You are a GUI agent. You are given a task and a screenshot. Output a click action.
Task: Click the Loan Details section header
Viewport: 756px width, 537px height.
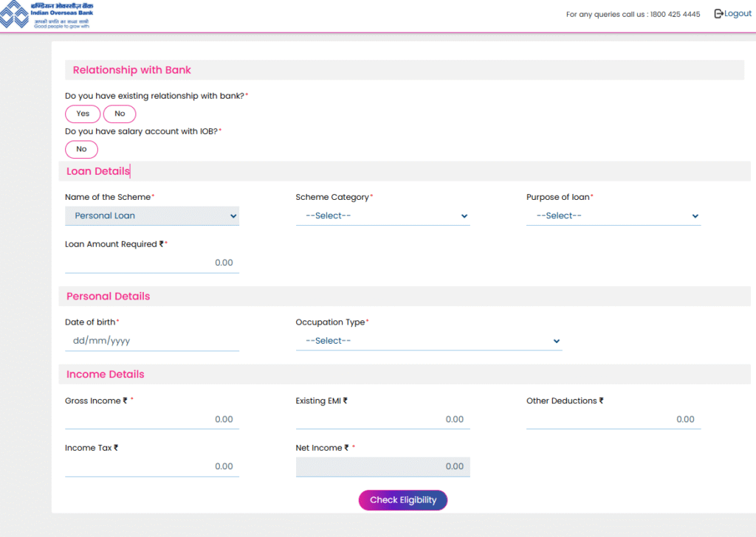(x=97, y=171)
